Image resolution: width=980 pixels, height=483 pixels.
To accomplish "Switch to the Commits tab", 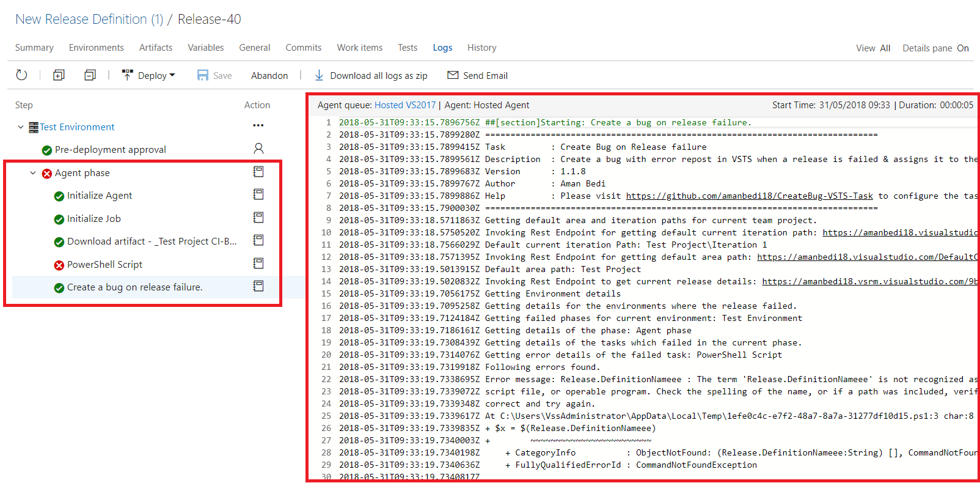I will click(x=304, y=48).
